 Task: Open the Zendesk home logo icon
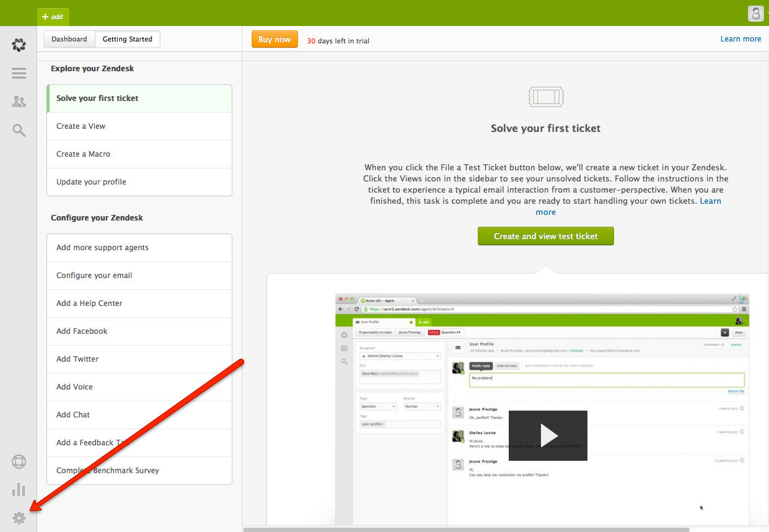click(19, 45)
